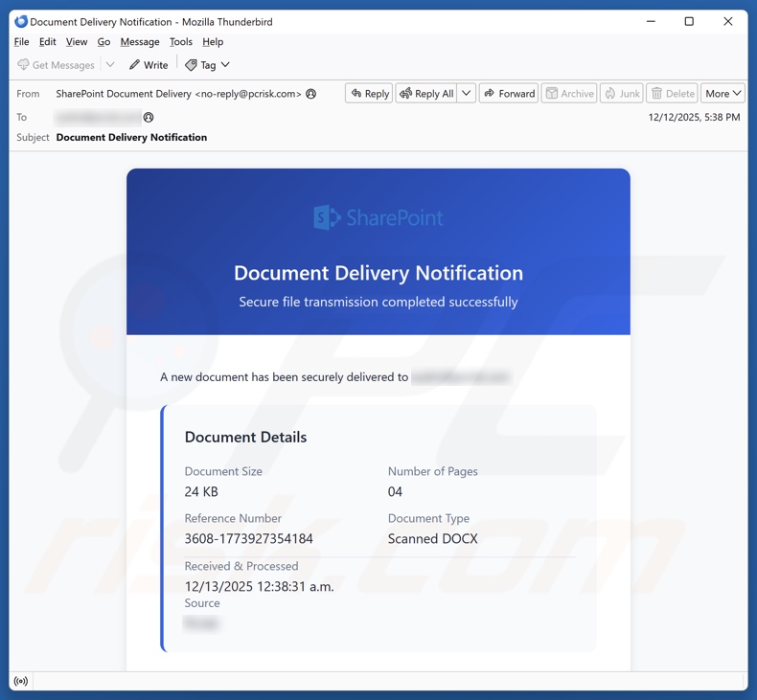Open the Edit menu
Viewport: 757px width, 700px height.
(x=47, y=42)
